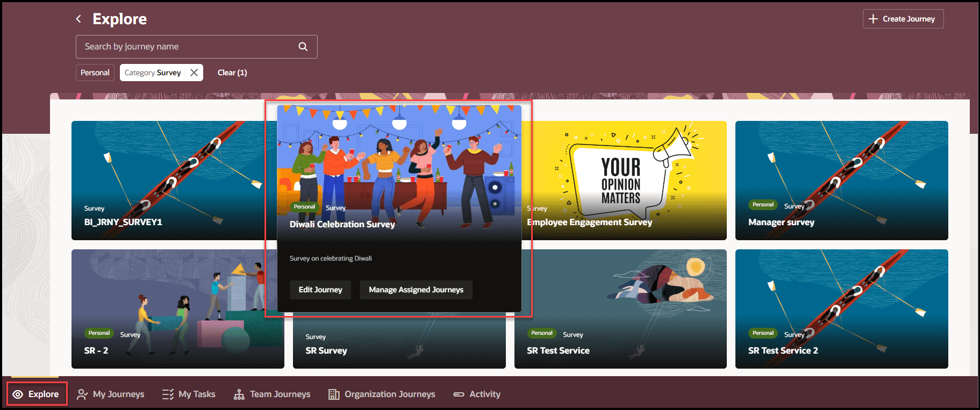Click the Explore eye icon

18,394
